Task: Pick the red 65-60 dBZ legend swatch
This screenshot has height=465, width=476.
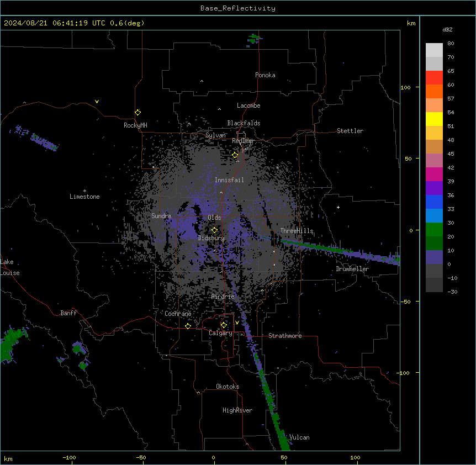Action: click(434, 78)
